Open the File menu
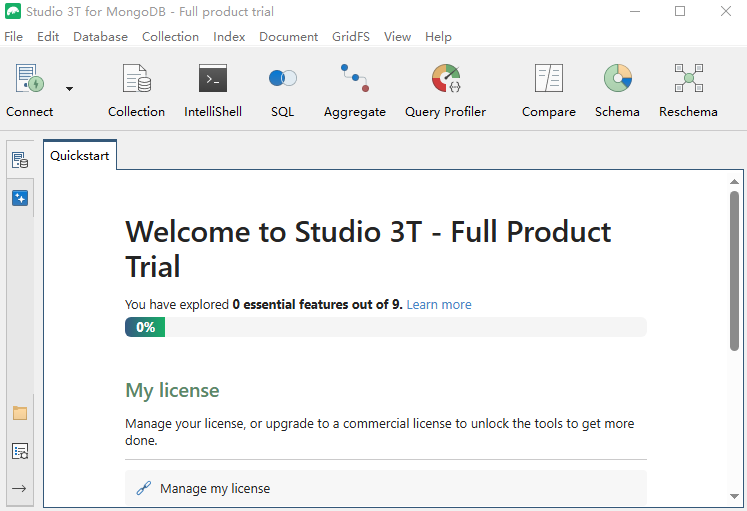This screenshot has height=511, width=747. click(13, 37)
